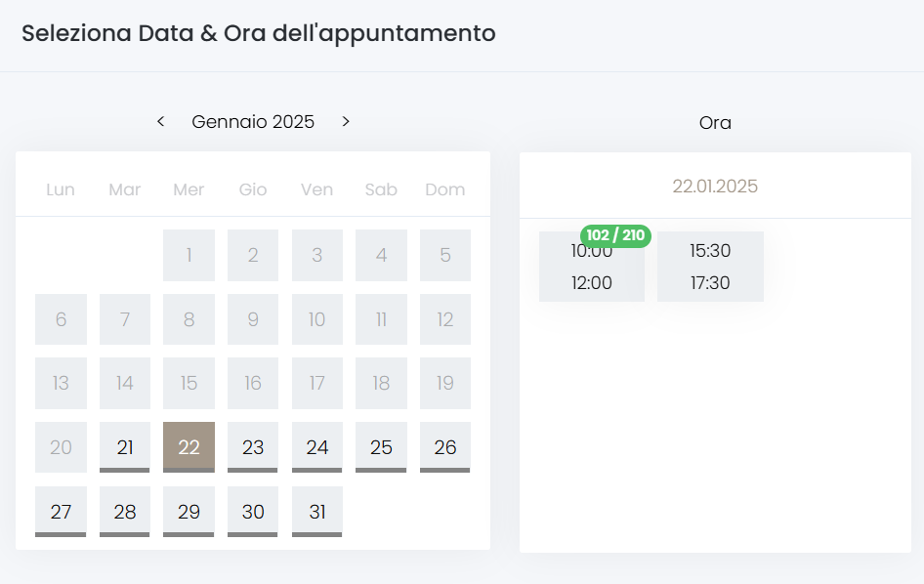Image resolution: width=924 pixels, height=584 pixels.
Task: Select Saturday January 25
Action: (381, 447)
